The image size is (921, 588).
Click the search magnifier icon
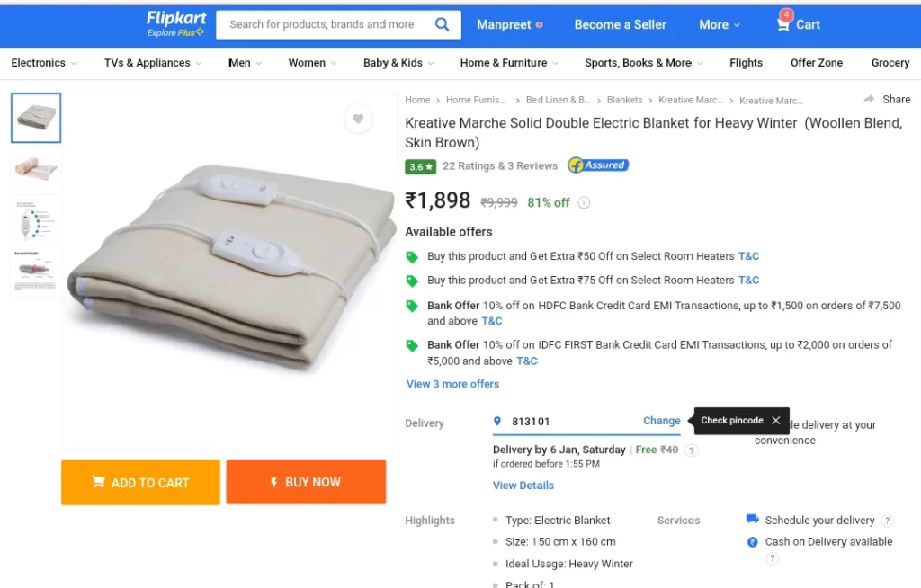click(442, 24)
